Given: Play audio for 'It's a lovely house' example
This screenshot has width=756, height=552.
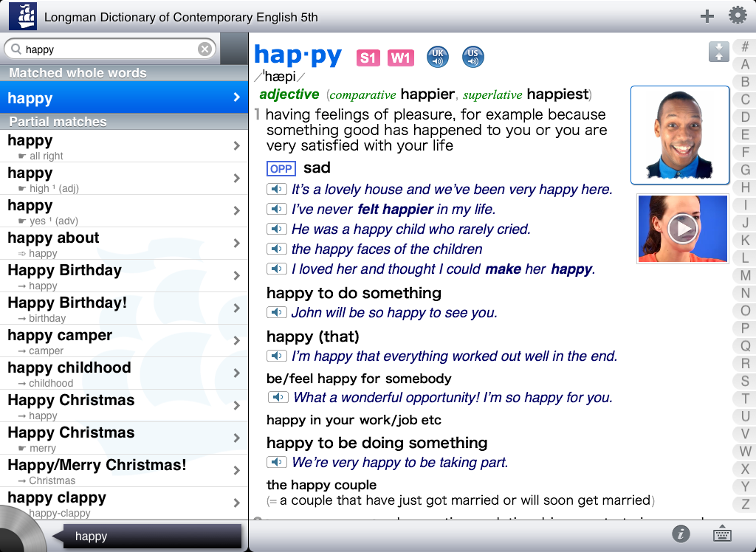Looking at the screenshot, I should pyautogui.click(x=277, y=189).
